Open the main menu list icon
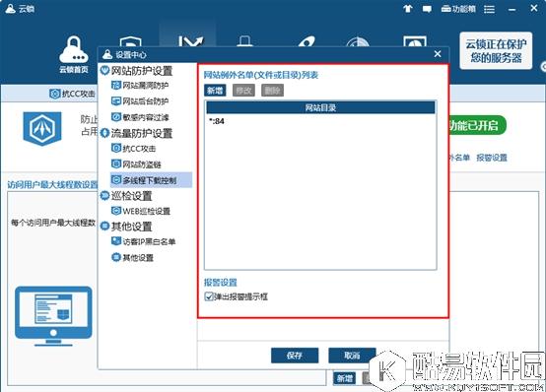This screenshot has width=546, height=392. (x=489, y=9)
